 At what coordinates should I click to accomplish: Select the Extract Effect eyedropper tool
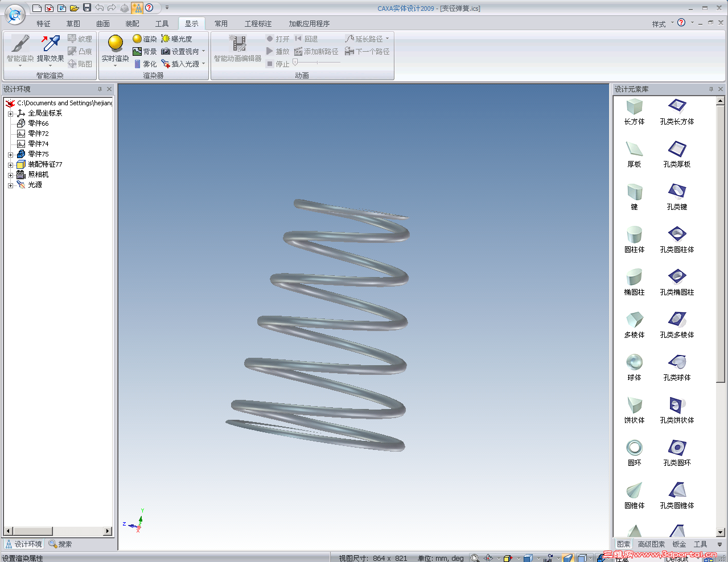coord(50,44)
